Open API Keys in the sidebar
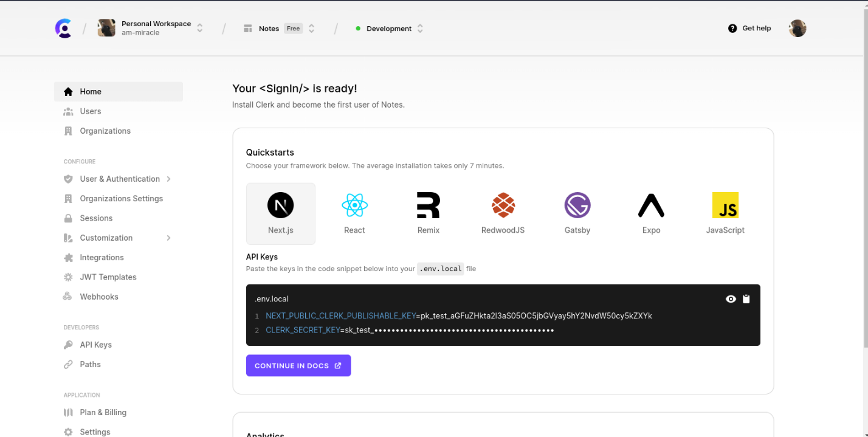The width and height of the screenshot is (868, 437). pyautogui.click(x=95, y=345)
